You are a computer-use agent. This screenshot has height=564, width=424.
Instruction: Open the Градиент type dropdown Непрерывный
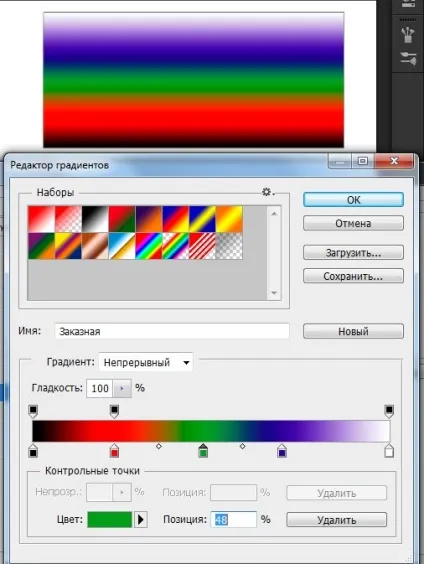click(x=146, y=362)
